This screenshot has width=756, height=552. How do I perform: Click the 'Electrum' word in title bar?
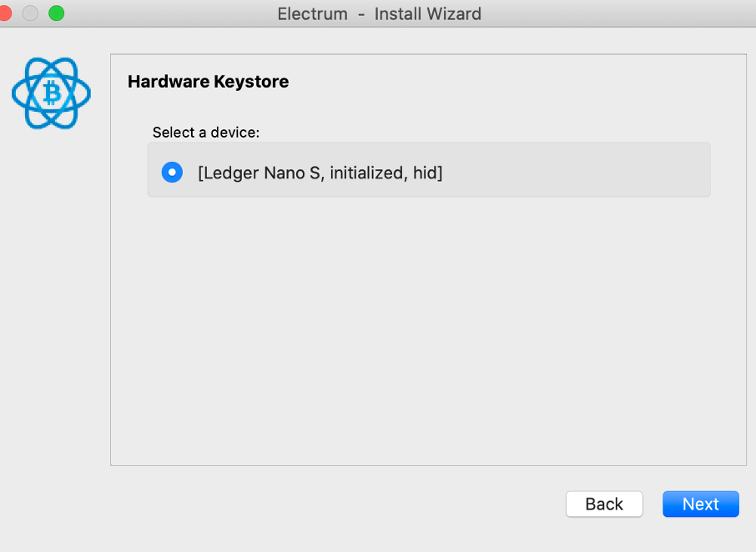pos(312,14)
